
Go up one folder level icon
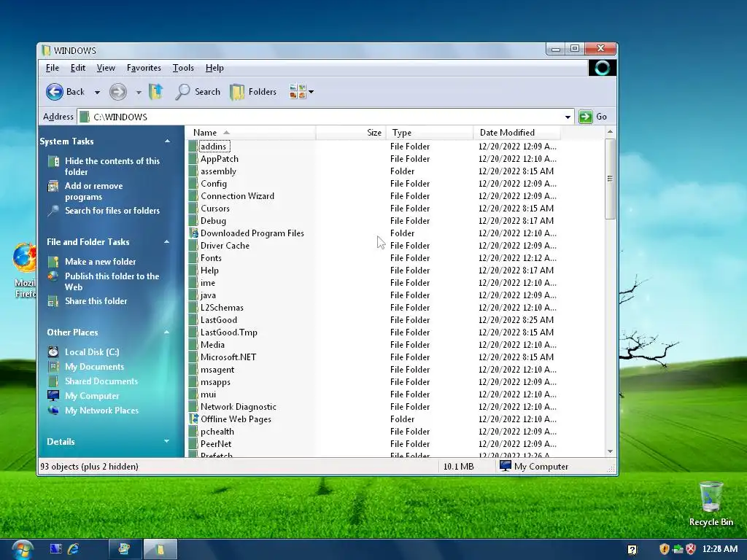156,91
